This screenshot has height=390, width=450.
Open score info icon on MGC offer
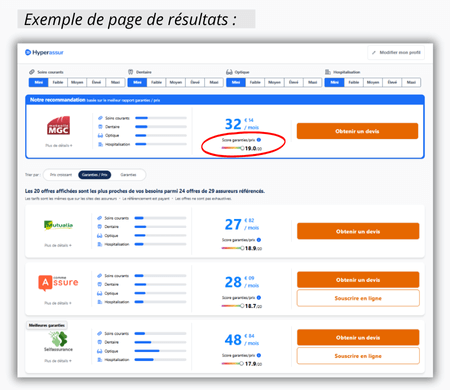click(x=259, y=140)
